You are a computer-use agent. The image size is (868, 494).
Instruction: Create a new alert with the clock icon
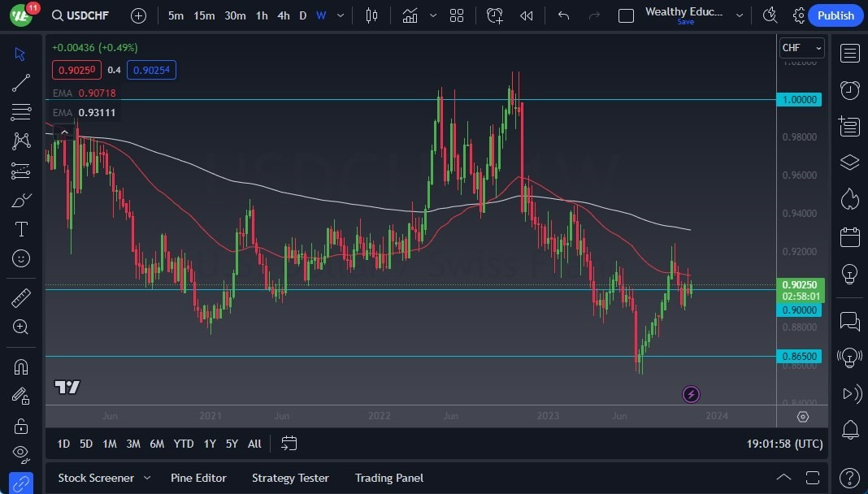coord(495,15)
